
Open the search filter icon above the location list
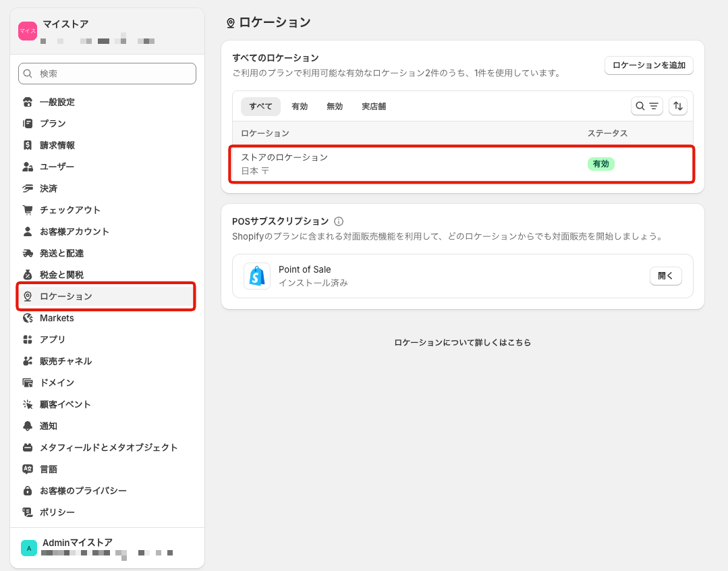[646, 106]
